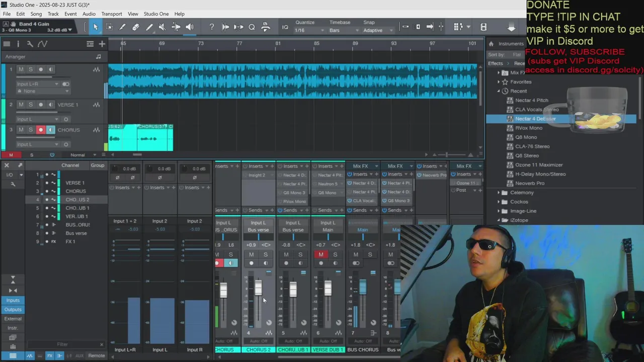Click the mixer wrench settings icon
This screenshot has height=362, width=644.
(13, 185)
